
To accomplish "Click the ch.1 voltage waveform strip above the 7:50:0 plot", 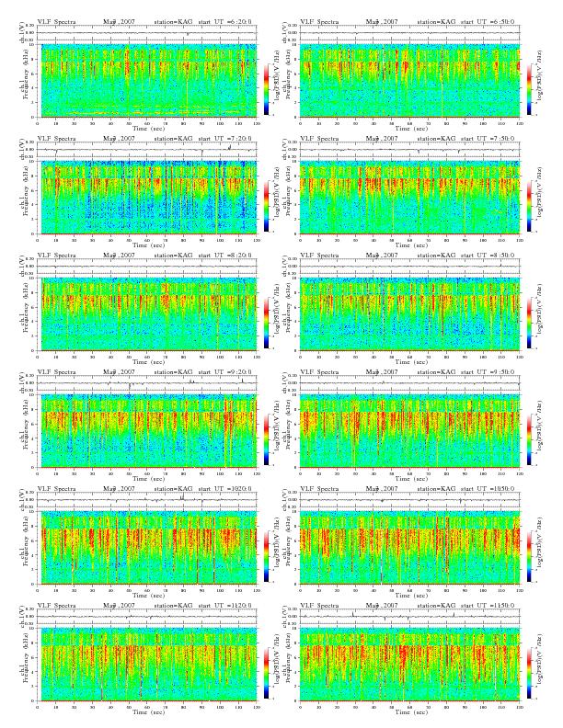I will tap(409, 150).
